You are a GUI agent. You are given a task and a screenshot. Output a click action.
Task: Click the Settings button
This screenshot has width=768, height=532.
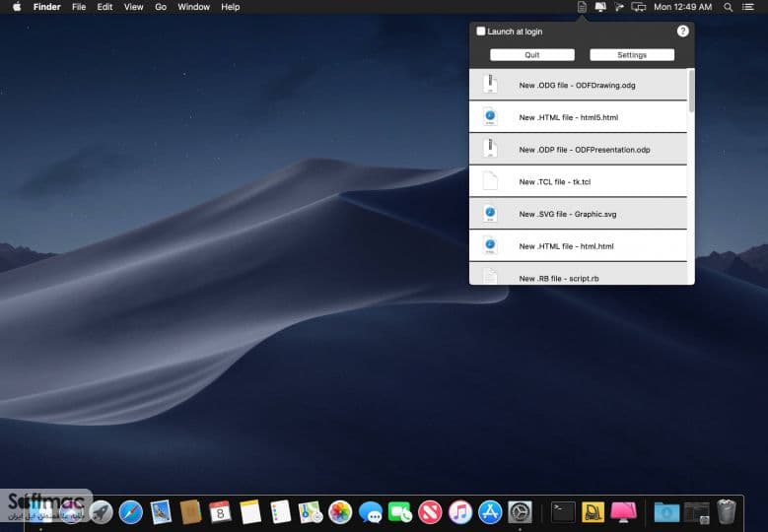(632, 55)
